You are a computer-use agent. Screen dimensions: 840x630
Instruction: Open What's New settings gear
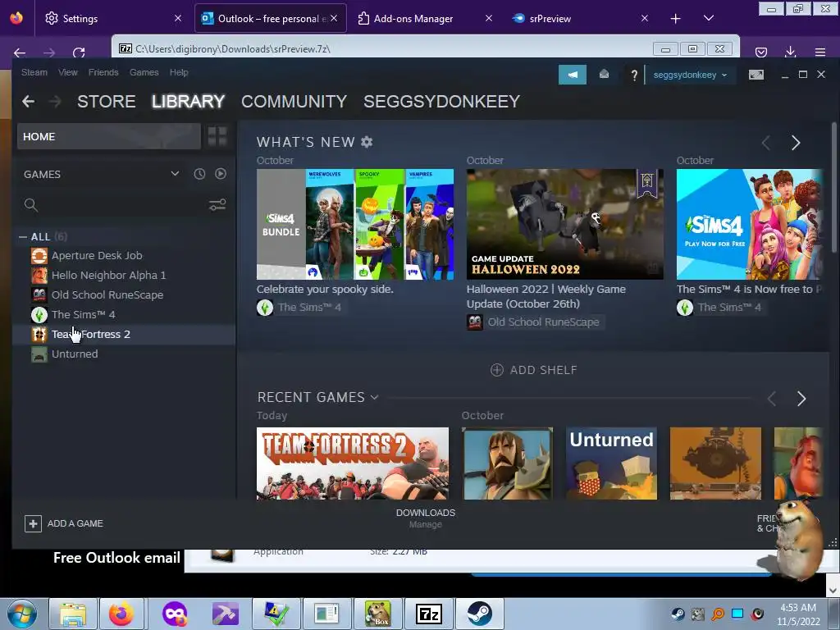click(367, 142)
